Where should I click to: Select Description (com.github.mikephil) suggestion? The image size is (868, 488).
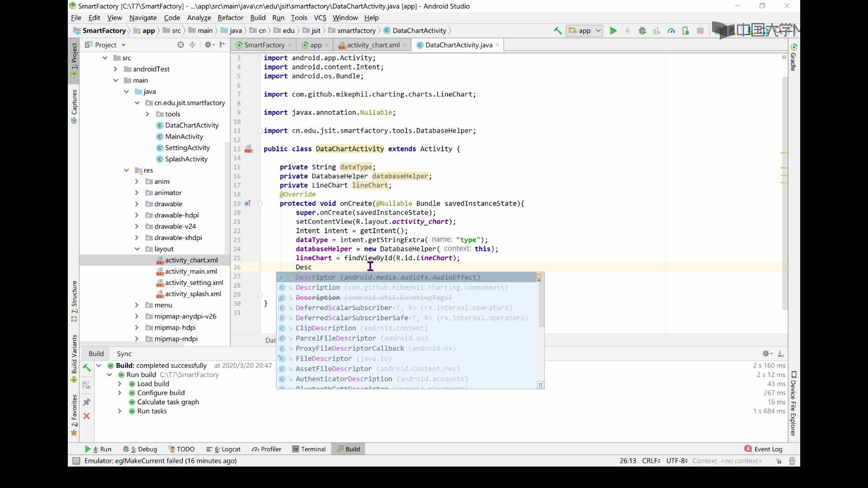tap(407, 287)
